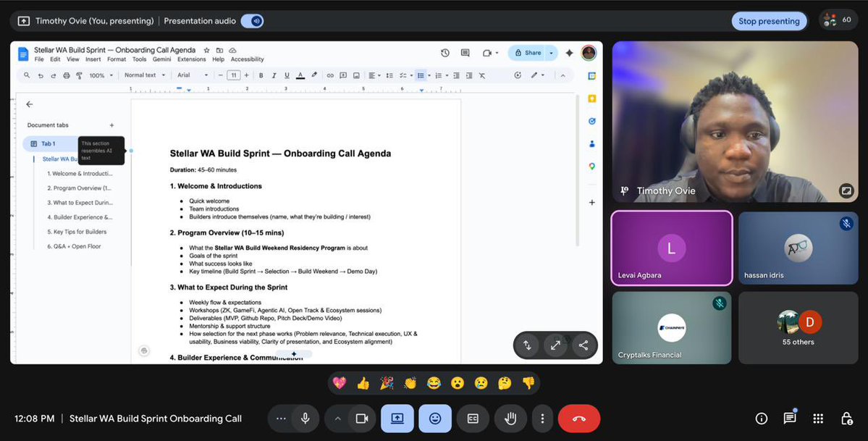Click the Gemini sparkle icon in Docs

[x=569, y=53]
